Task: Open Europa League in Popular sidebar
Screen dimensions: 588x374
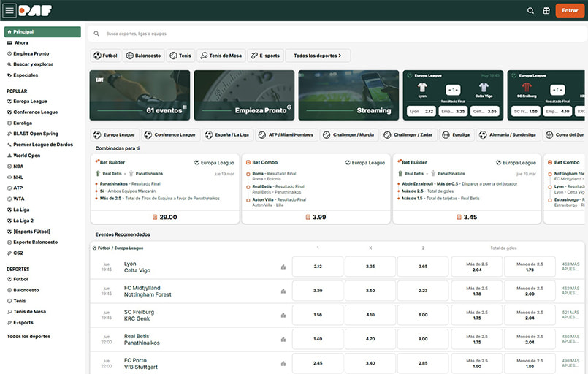Action: click(x=30, y=102)
